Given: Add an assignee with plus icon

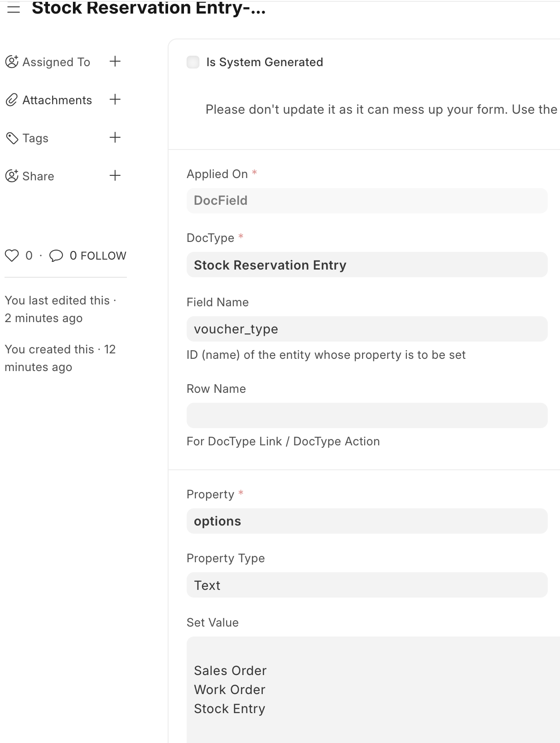Looking at the screenshot, I should click(x=115, y=61).
